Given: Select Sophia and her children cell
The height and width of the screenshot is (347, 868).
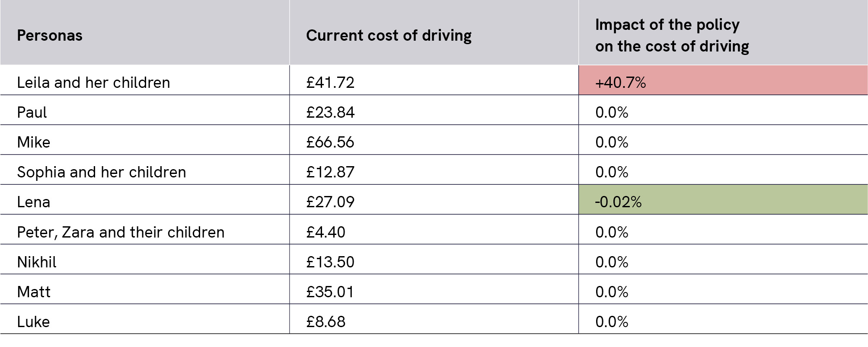Looking at the screenshot, I should coord(101,172).
